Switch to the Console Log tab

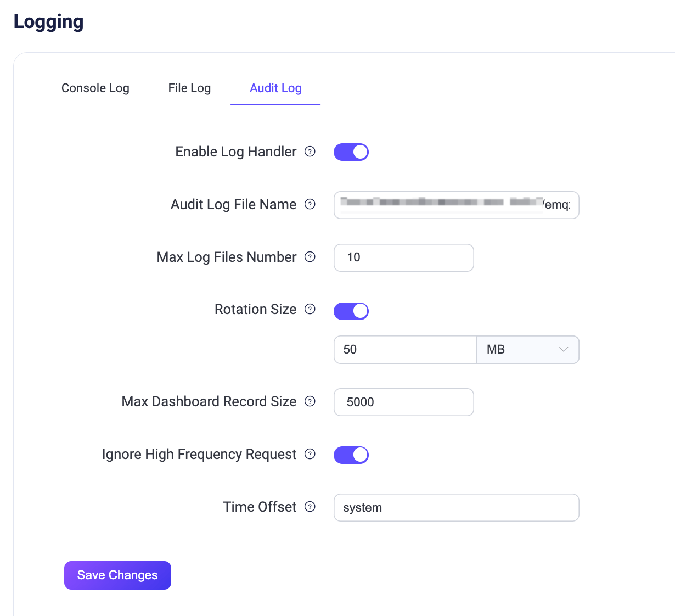[95, 88]
